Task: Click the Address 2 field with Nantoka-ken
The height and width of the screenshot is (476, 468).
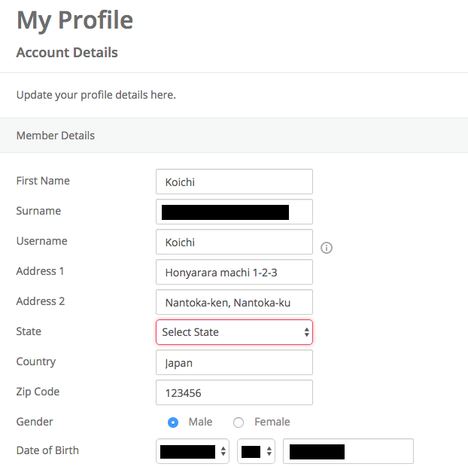Action: [x=234, y=302]
